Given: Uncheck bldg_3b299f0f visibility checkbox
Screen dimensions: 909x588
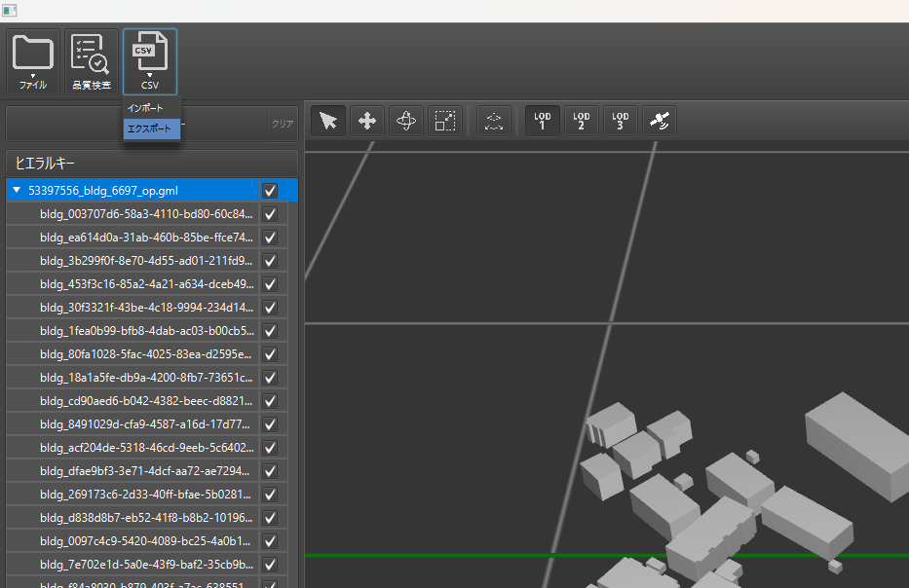Looking at the screenshot, I should [270, 261].
